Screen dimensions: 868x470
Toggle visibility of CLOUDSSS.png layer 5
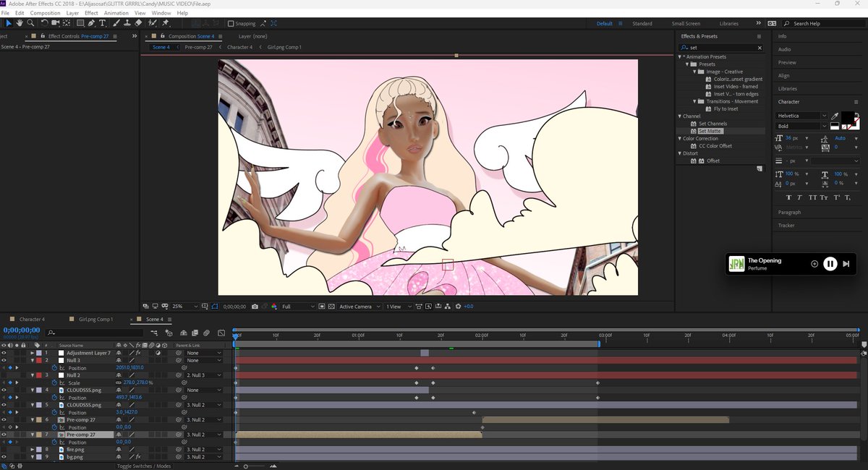[4, 405]
